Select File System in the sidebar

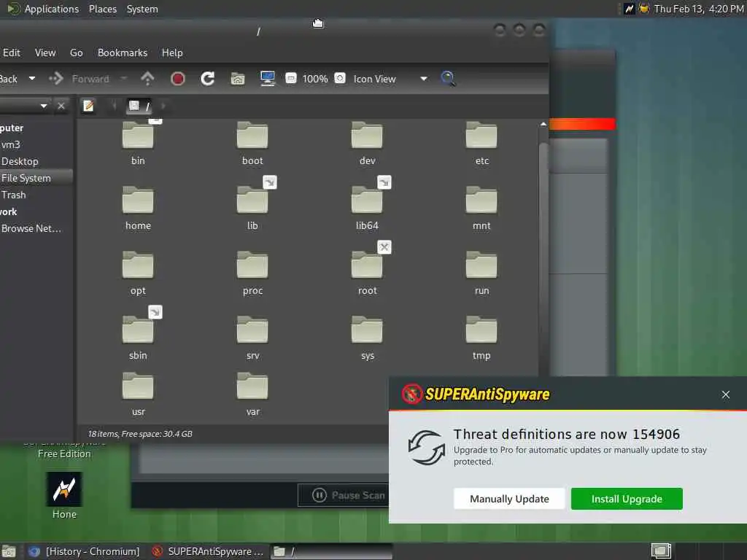point(26,178)
